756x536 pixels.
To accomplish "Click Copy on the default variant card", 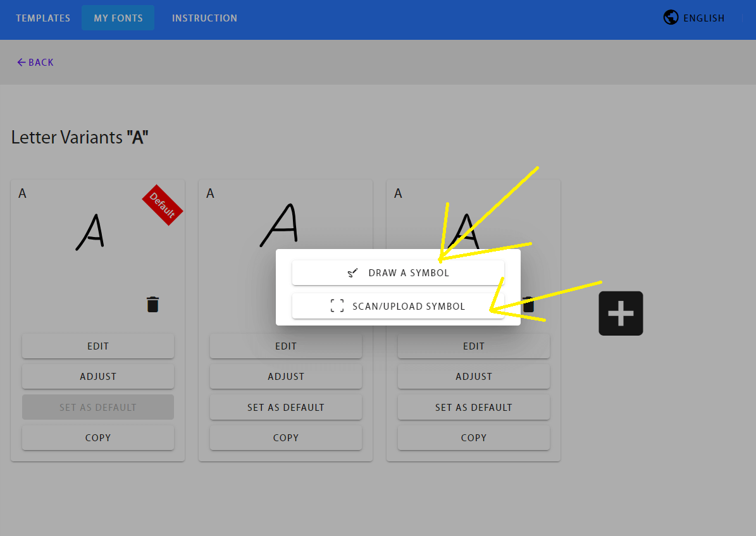I will point(98,438).
